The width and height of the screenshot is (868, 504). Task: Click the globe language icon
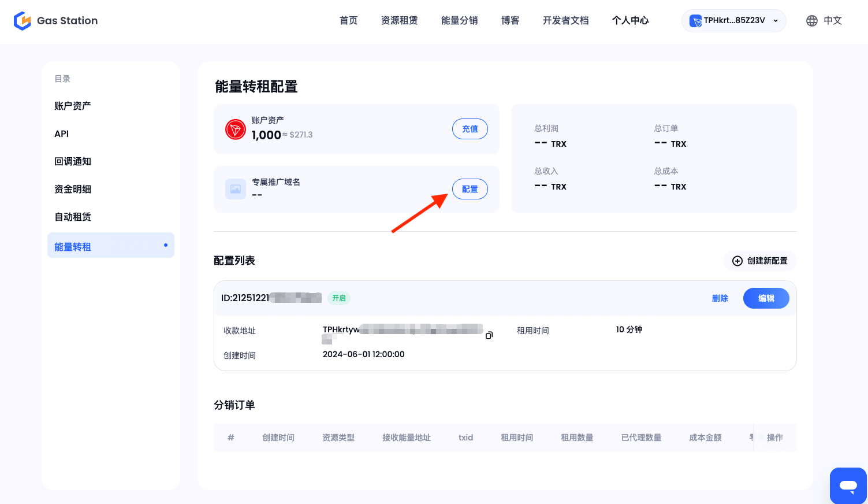(811, 21)
